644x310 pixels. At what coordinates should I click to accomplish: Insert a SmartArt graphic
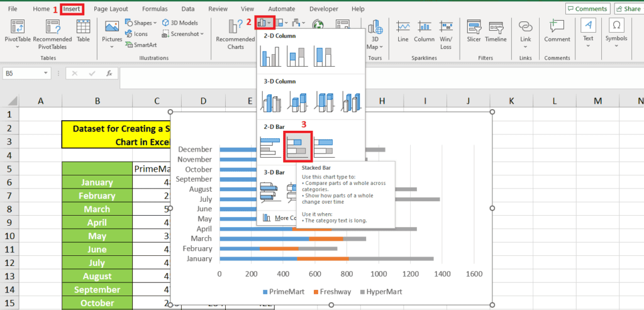point(141,45)
